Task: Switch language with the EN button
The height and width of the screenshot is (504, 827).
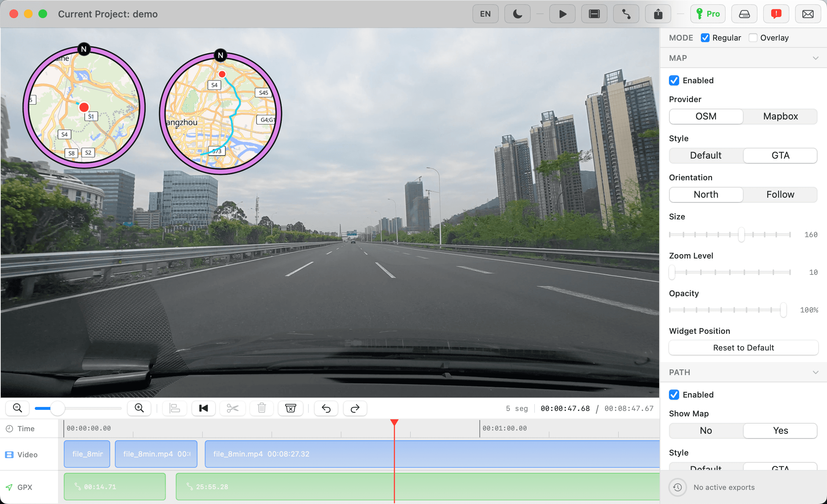Action: click(x=485, y=14)
